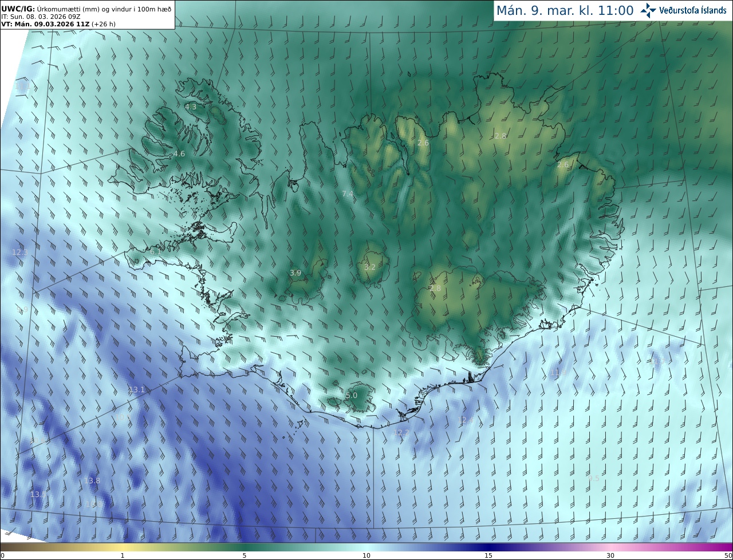
Task: Click the 13.1 value label
Action: pyautogui.click(x=137, y=390)
